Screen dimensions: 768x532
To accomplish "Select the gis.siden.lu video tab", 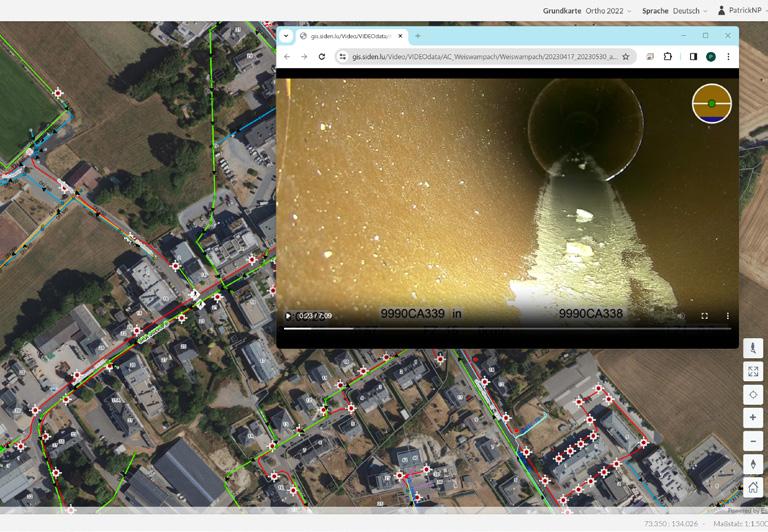I will [x=352, y=36].
